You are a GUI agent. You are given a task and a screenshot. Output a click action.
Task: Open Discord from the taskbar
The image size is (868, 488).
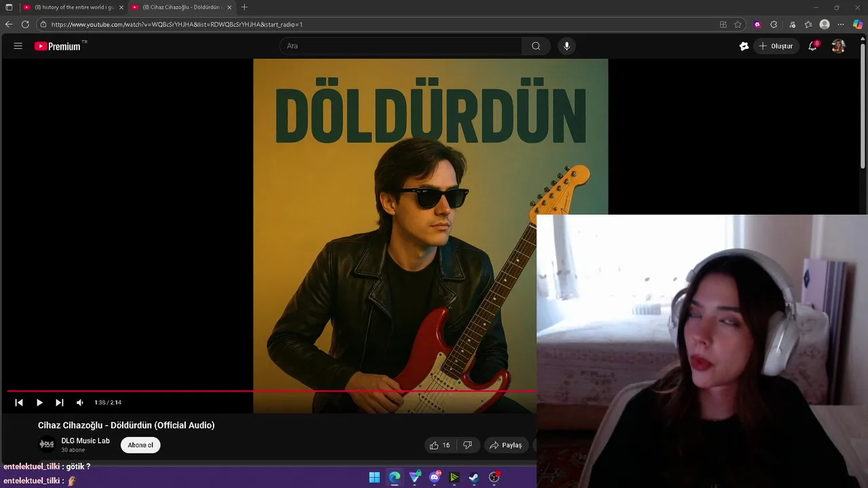click(x=435, y=477)
